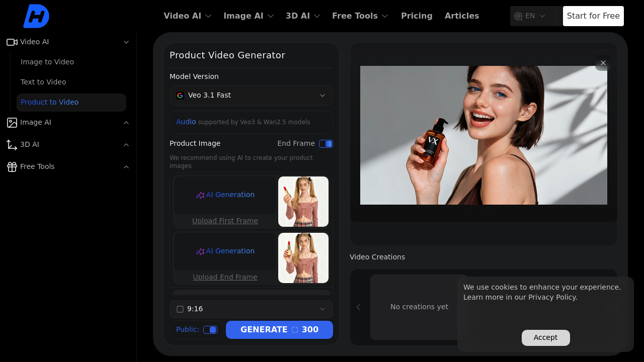Click the aspect ratio checkbox next to 9:16

(x=180, y=309)
